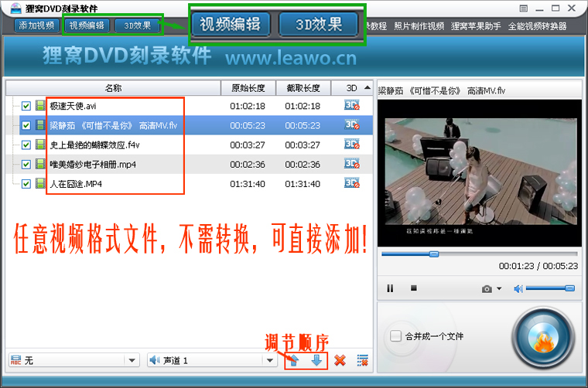Click the small 视频编辑 toolbar button
This screenshot has width=588, height=388.
tap(87, 26)
